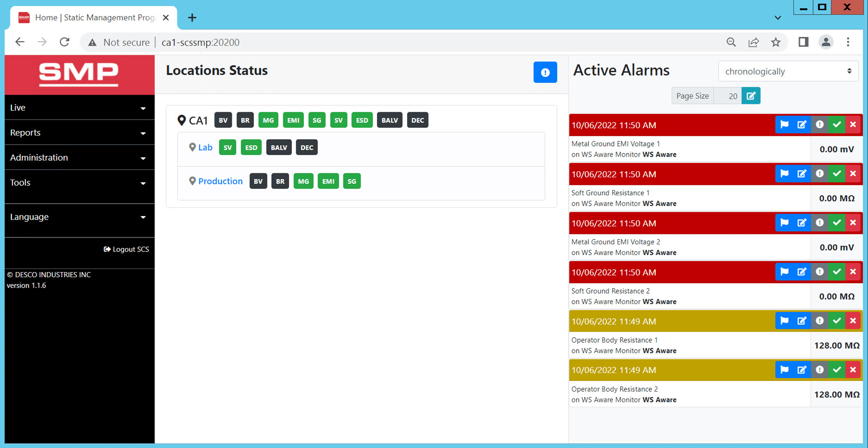Open the Locations Status info panel
Viewport: 868px width, 448px height.
coord(545,72)
